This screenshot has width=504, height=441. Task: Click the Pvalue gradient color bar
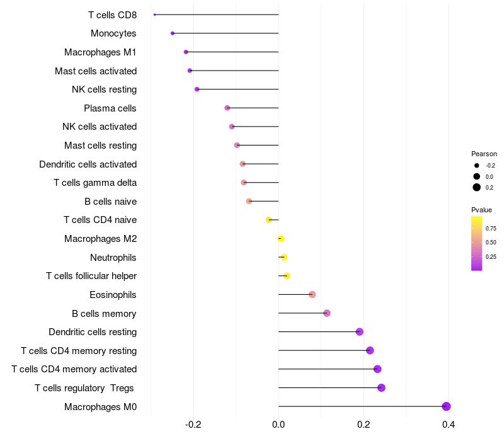[x=476, y=243]
